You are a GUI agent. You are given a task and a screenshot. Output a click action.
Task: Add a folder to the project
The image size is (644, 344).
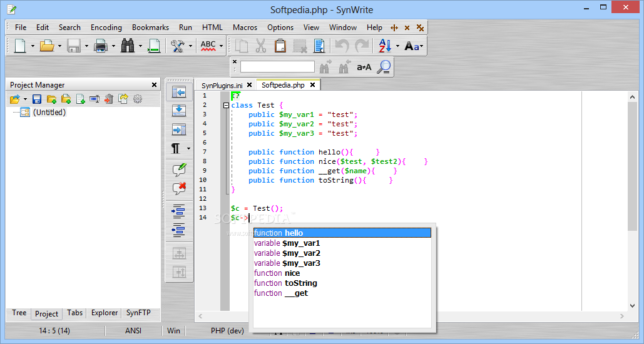[x=51, y=99]
